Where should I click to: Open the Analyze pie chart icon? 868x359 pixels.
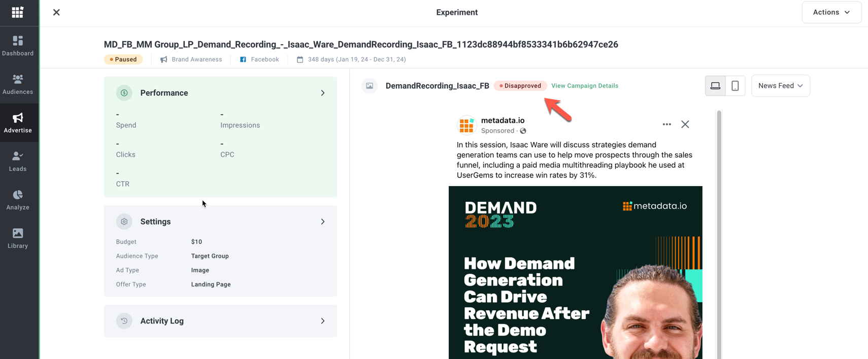[18, 200]
